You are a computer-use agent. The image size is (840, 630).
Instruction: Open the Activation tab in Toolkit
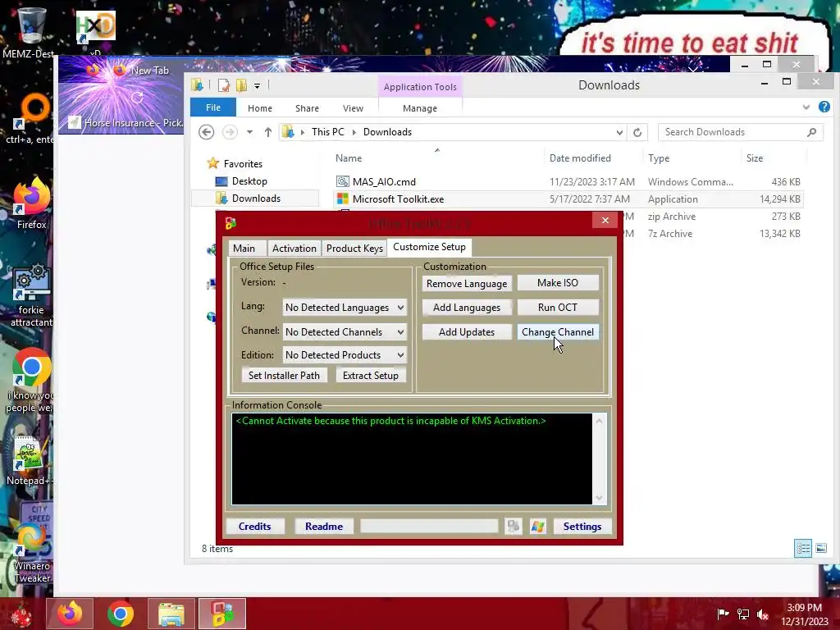294,248
